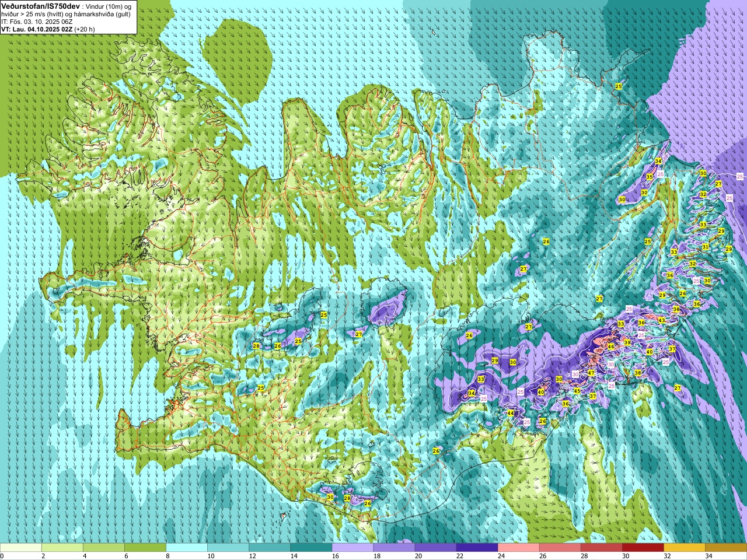
Task: Select the 4–6 legend color swatch
Action: coord(103,548)
